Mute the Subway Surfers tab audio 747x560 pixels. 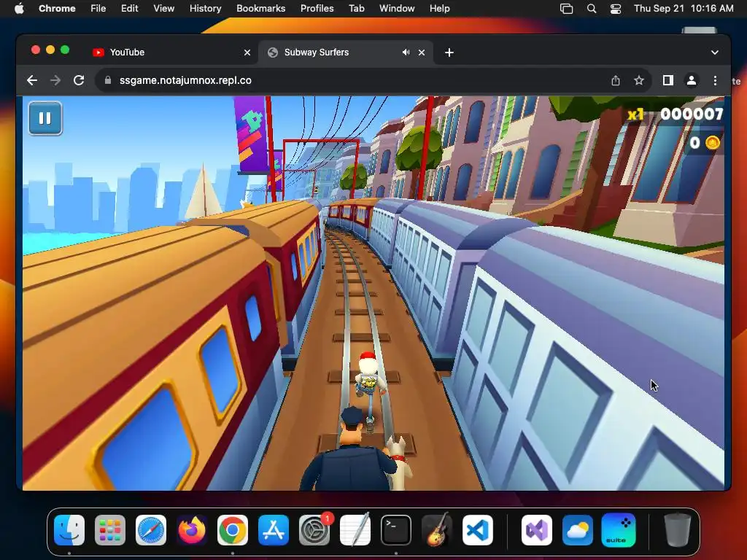[406, 52]
